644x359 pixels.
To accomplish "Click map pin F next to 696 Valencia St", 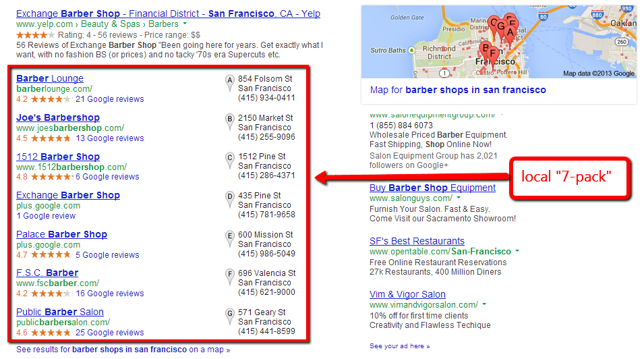I will pyautogui.click(x=229, y=277).
